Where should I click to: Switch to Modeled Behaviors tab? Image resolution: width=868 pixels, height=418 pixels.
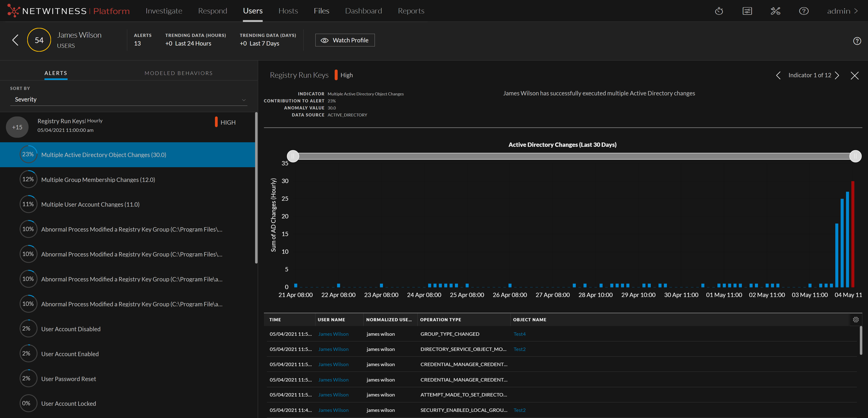click(178, 73)
